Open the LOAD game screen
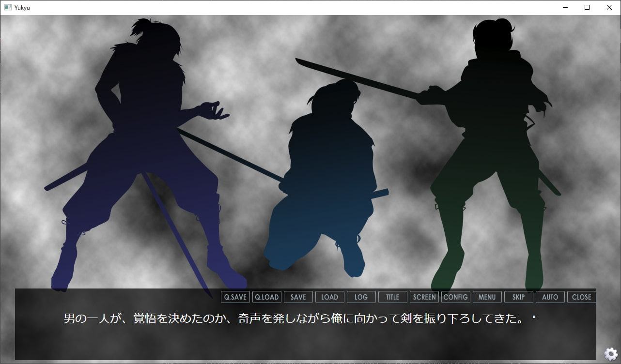Image resolution: width=621 pixels, height=364 pixels. (329, 297)
